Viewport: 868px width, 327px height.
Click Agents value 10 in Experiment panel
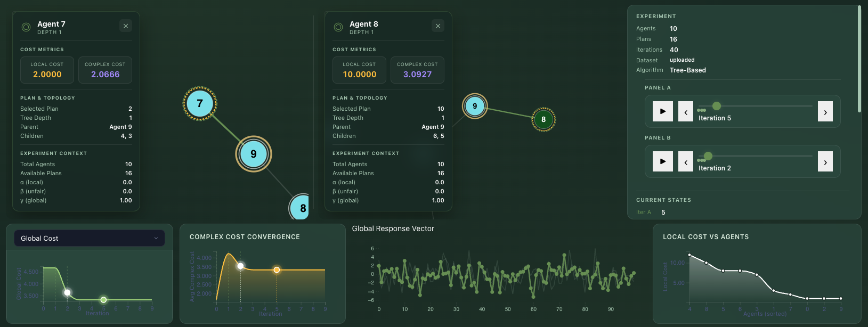coord(674,29)
